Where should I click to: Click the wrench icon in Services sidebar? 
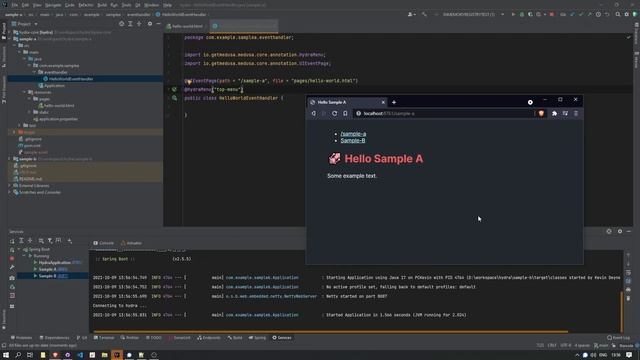12,267
